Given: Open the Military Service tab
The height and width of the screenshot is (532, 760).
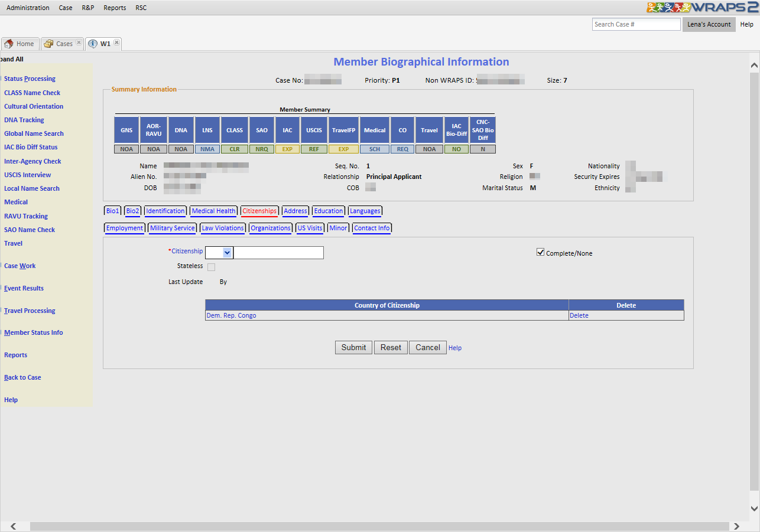Looking at the screenshot, I should [x=173, y=228].
